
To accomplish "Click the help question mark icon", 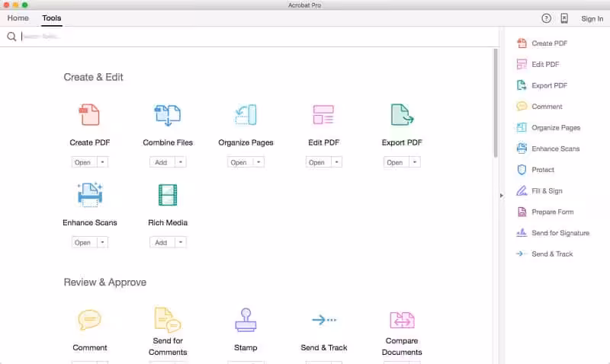I will [546, 18].
